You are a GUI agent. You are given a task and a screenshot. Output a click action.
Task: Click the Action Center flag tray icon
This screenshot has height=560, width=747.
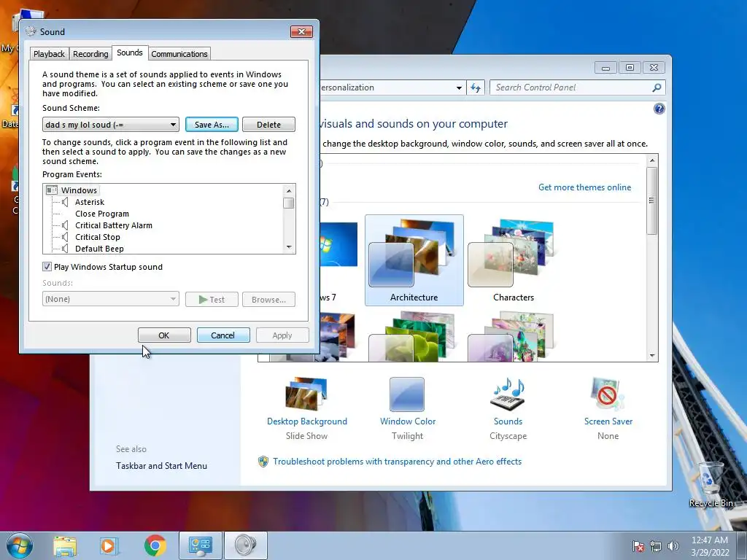coord(638,546)
